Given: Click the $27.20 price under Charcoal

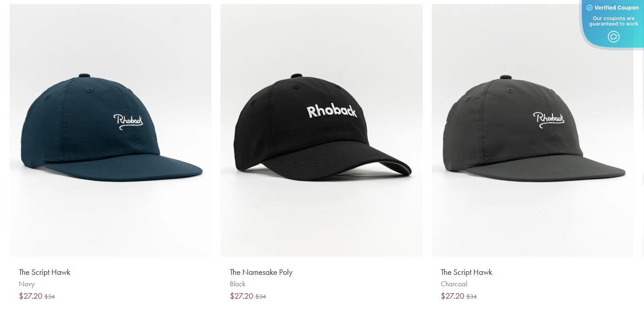Looking at the screenshot, I should [x=452, y=296].
